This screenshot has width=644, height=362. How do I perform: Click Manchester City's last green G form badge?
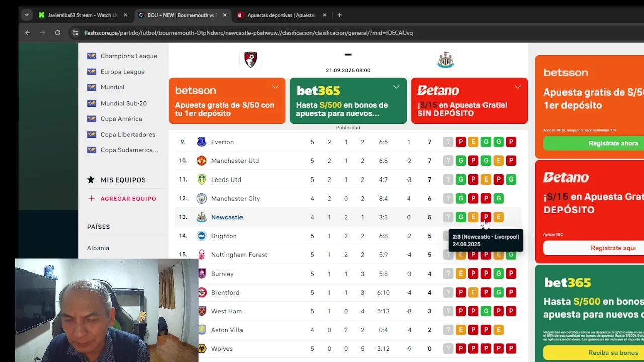click(x=498, y=198)
